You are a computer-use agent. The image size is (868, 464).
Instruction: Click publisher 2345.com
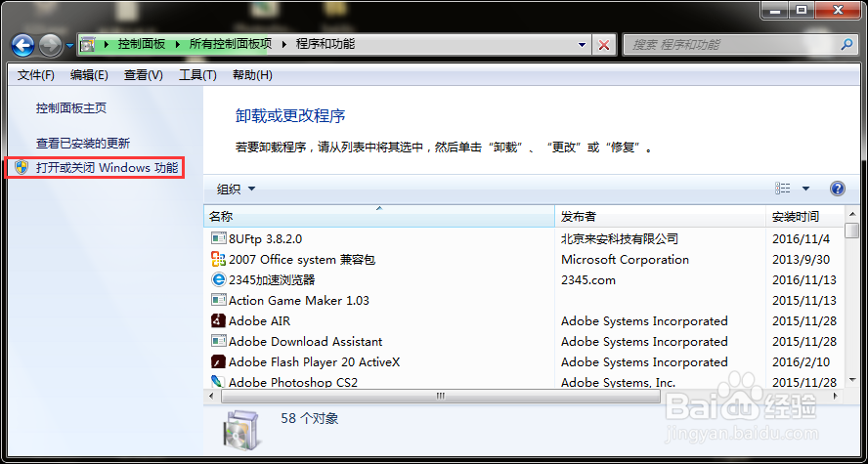(x=587, y=279)
